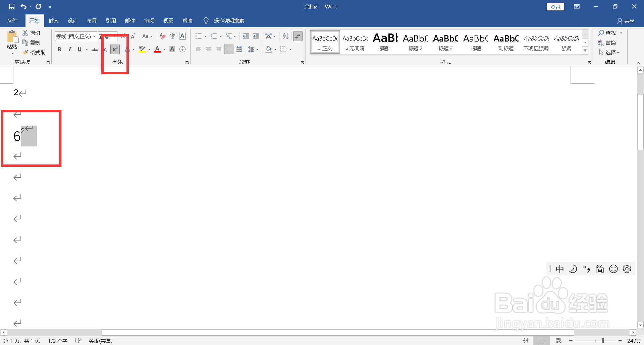The width and height of the screenshot is (644, 345).
Task: Click the zoom level percentage 240%
Action: click(x=634, y=341)
